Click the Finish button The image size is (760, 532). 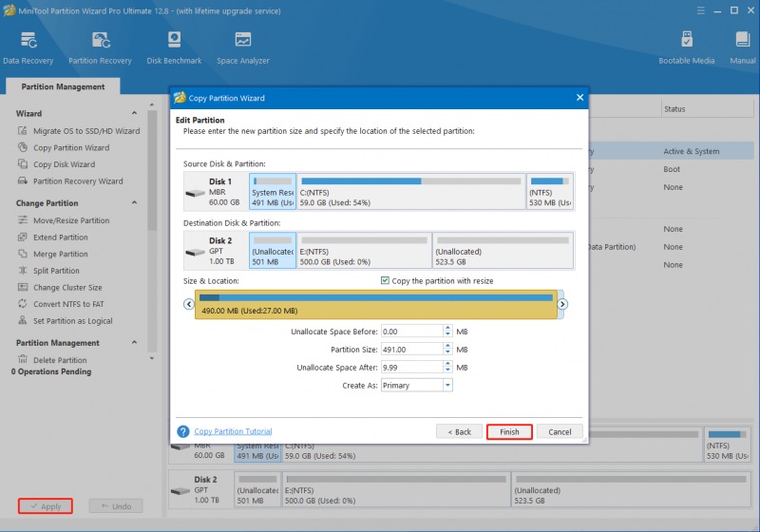click(x=509, y=431)
